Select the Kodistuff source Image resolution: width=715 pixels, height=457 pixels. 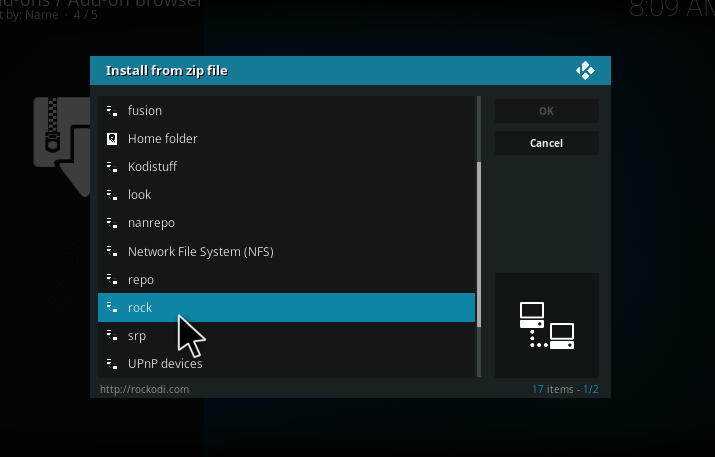286,167
